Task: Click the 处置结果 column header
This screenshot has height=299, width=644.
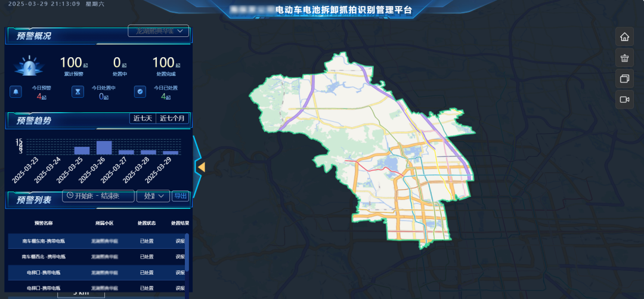Action: [180, 223]
